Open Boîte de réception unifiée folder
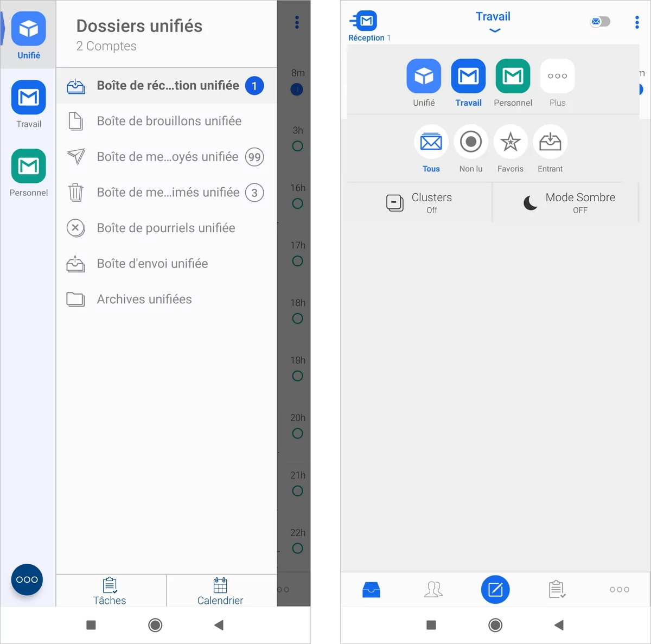651x644 pixels. [x=167, y=86]
